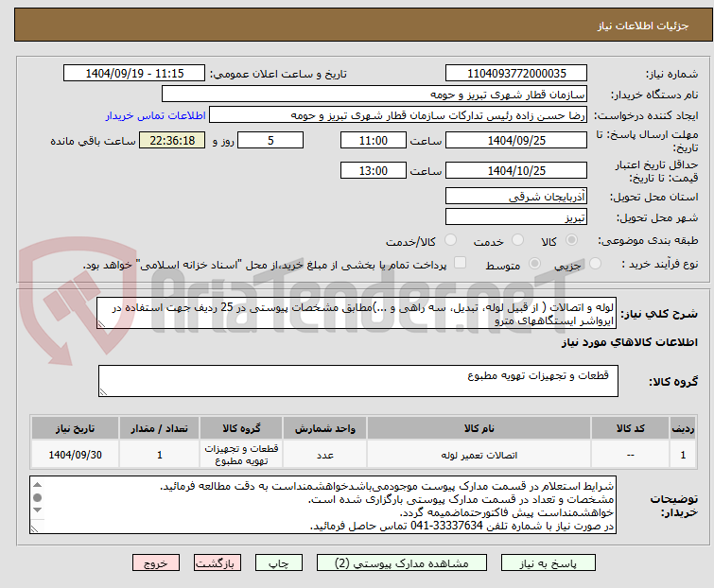Click the phone number 041-33337634 in notes
This screenshot has width=714, height=588.
(x=446, y=526)
